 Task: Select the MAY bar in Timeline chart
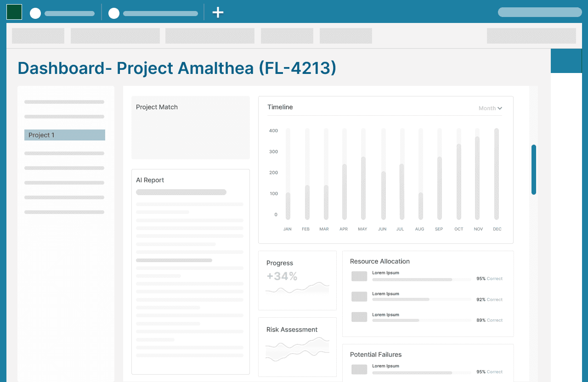coord(363,188)
